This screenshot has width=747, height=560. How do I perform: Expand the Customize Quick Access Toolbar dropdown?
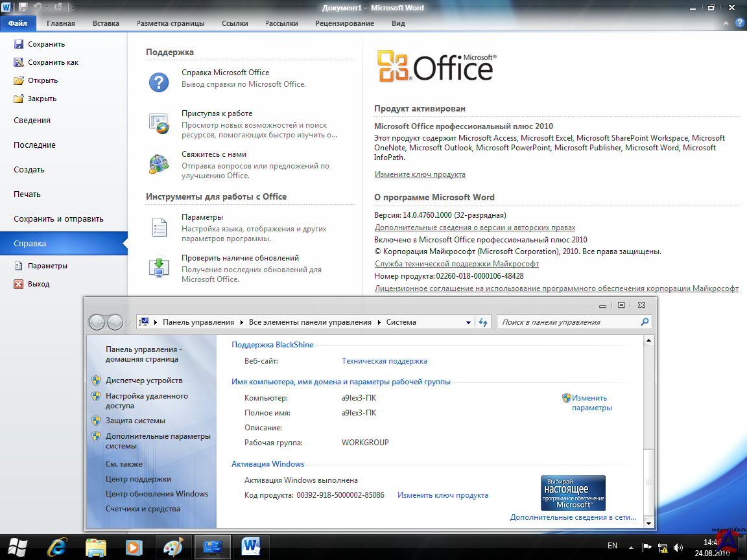[72, 8]
